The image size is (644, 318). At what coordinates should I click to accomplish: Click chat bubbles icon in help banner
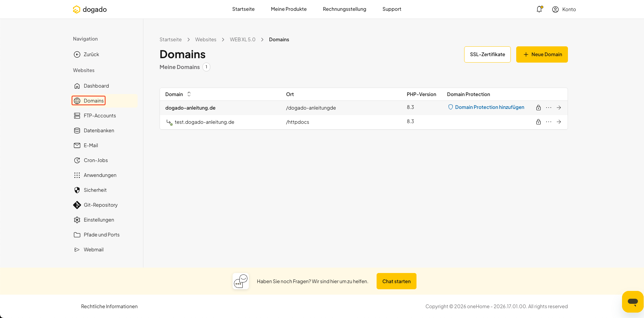tap(241, 281)
